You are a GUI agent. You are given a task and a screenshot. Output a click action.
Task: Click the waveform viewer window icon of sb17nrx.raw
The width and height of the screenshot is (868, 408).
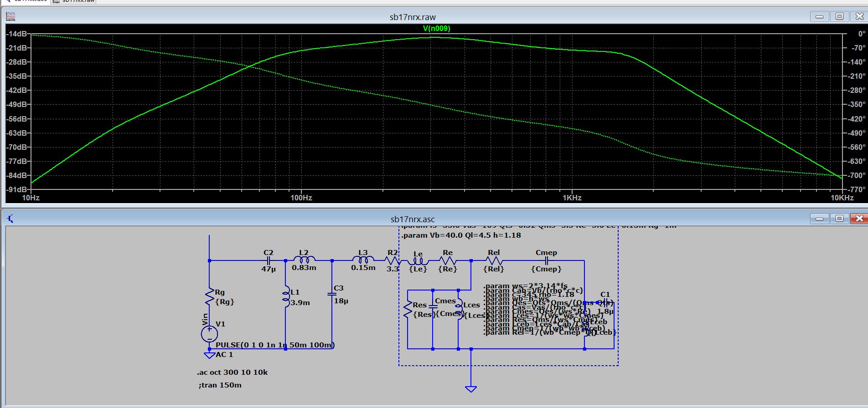(x=10, y=17)
